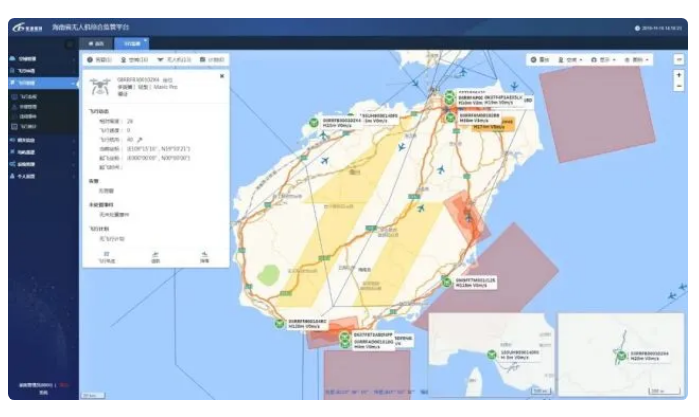
Task: Click the flight track icon at panel bottom
Action: click(x=106, y=257)
